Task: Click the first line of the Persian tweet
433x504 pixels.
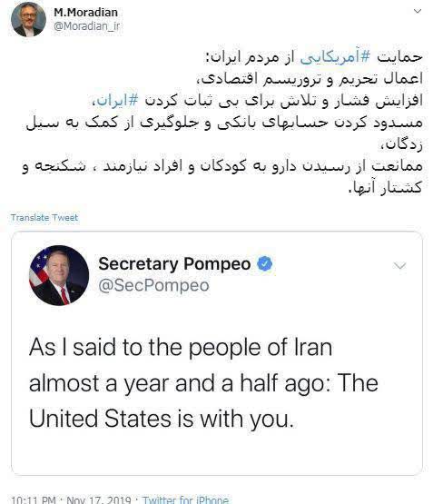Action: point(313,57)
